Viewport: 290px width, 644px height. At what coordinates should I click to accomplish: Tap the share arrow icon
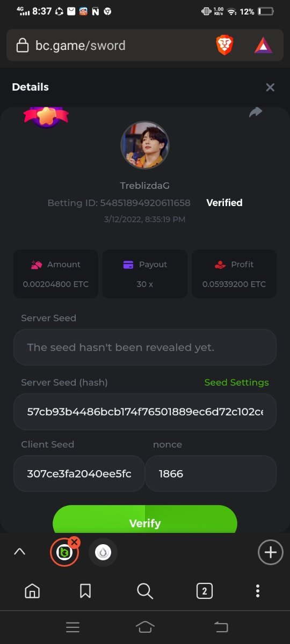pos(256,112)
